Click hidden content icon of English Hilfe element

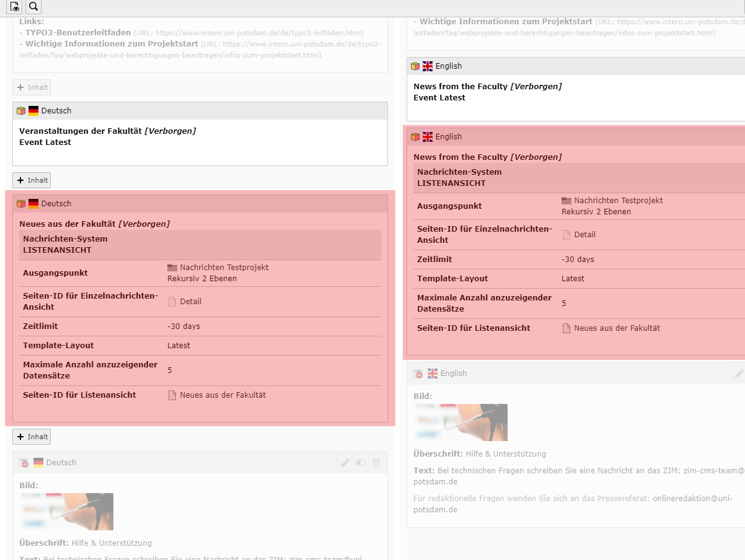(x=418, y=374)
